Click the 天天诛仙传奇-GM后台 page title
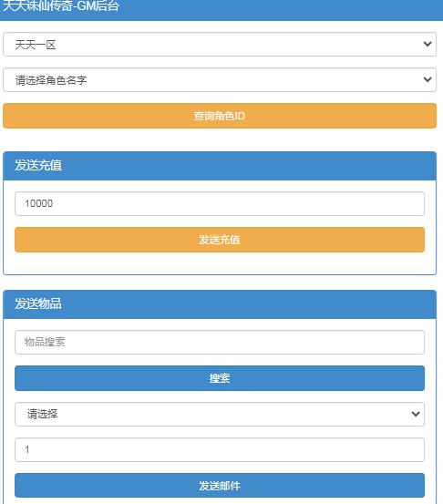443x504 pixels. pos(61,5)
